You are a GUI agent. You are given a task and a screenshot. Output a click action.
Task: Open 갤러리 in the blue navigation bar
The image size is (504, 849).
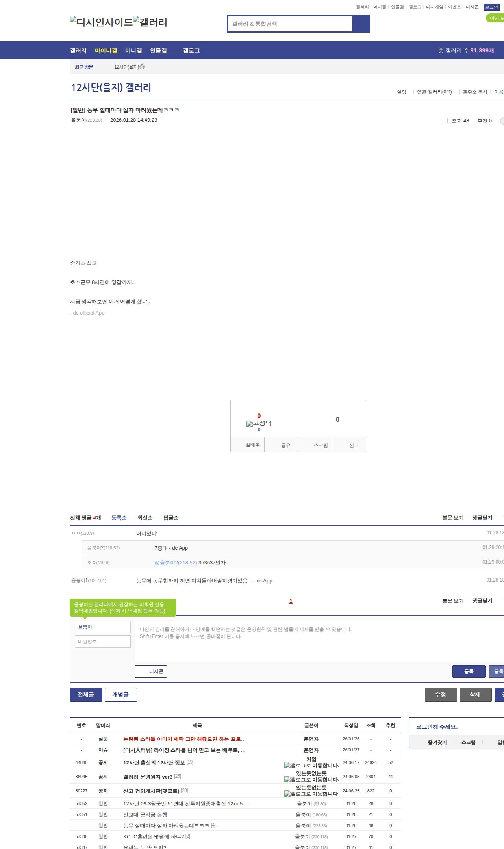(78, 50)
